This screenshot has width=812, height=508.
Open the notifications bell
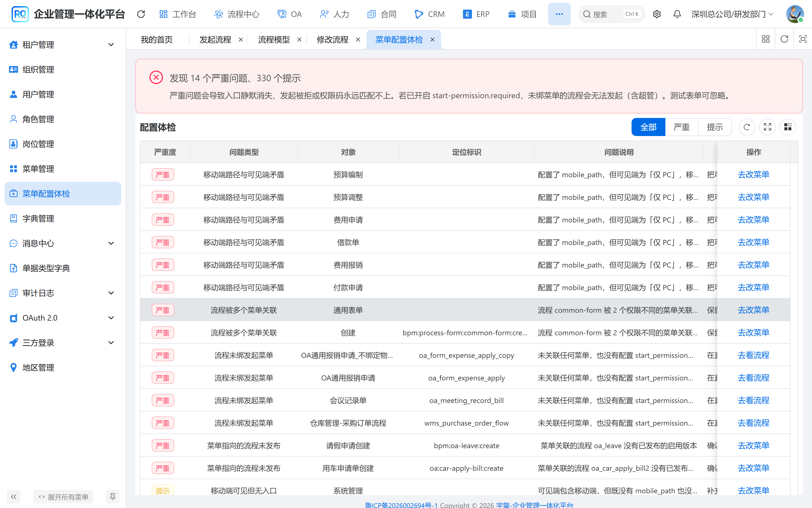click(x=677, y=14)
